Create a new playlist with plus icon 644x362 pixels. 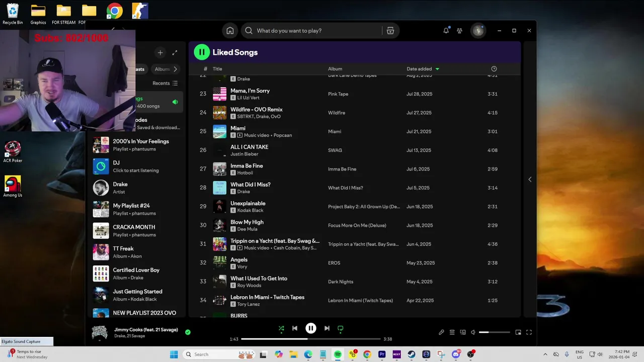point(160,52)
